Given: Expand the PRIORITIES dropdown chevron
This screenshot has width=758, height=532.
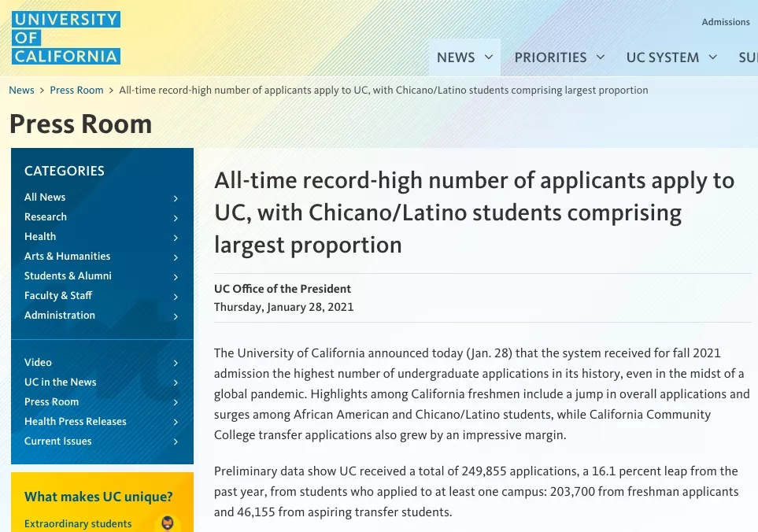Looking at the screenshot, I should click(601, 57).
